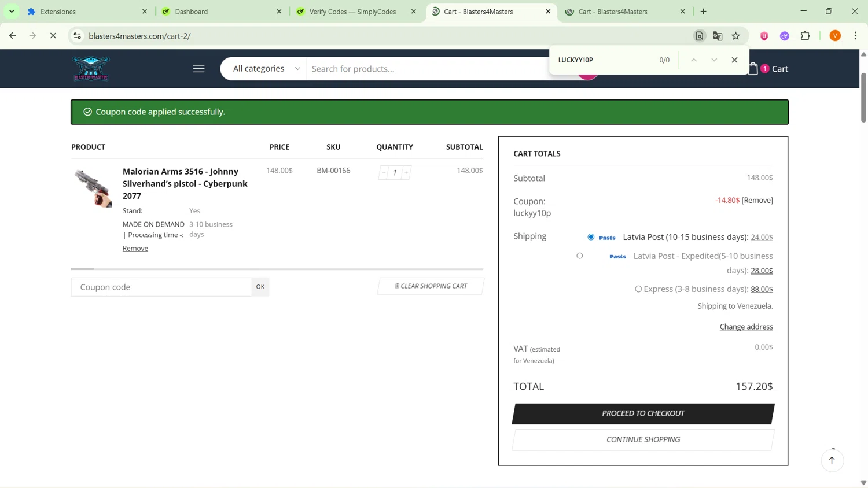Open the Cart bag icon
The width and height of the screenshot is (868, 488).
(753, 69)
